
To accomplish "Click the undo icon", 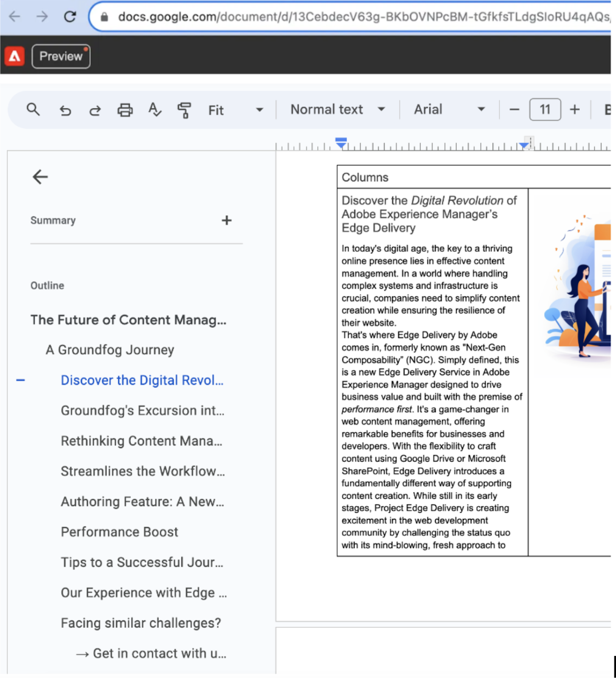I will 65,110.
